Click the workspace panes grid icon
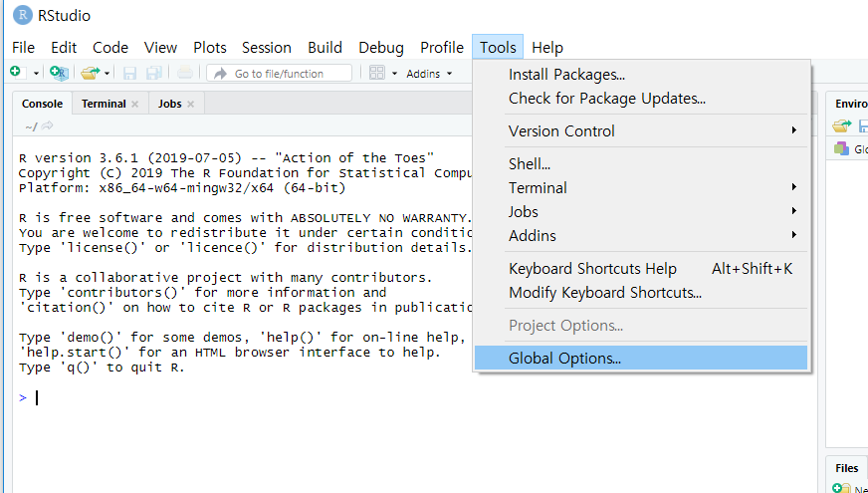 tap(377, 73)
